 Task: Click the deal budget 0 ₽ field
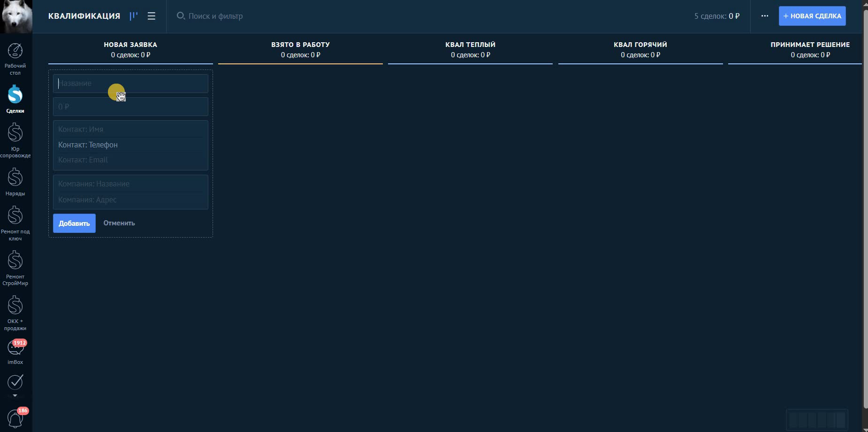pyautogui.click(x=130, y=107)
